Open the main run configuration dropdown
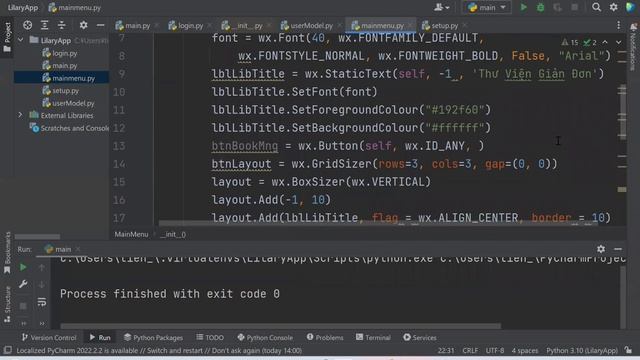640x360 pixels. [x=487, y=7]
